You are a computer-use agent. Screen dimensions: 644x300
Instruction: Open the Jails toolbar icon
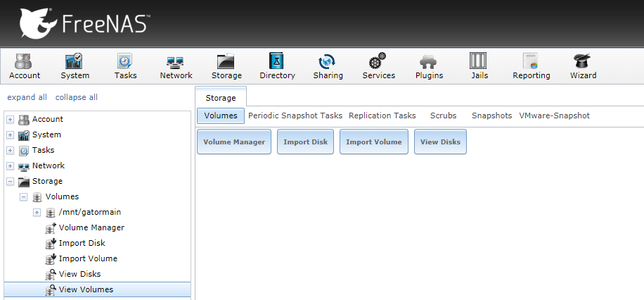(x=479, y=66)
